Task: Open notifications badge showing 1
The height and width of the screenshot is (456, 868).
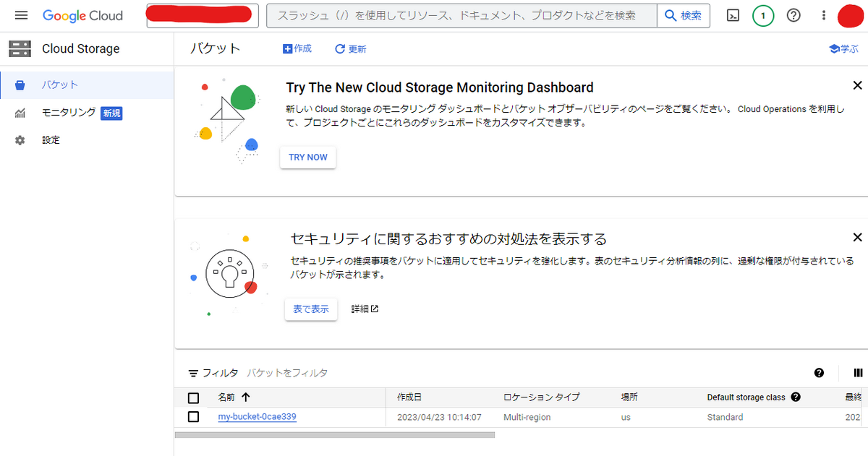Action: (763, 15)
